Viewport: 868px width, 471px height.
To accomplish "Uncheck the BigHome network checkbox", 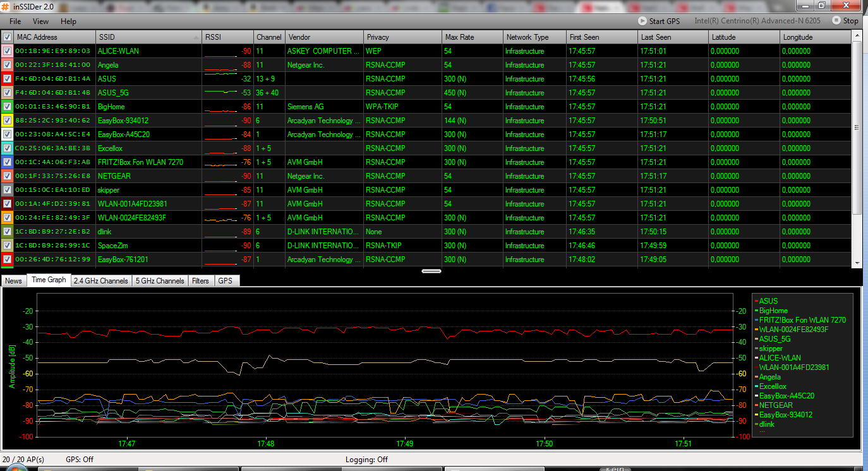I will (7, 107).
